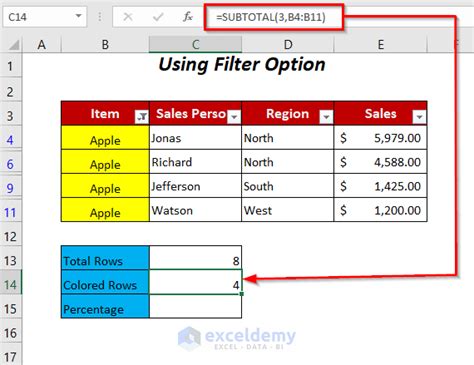Click the Enter checkmark formula button
The width and height of the screenshot is (474, 365).
pos(158,17)
